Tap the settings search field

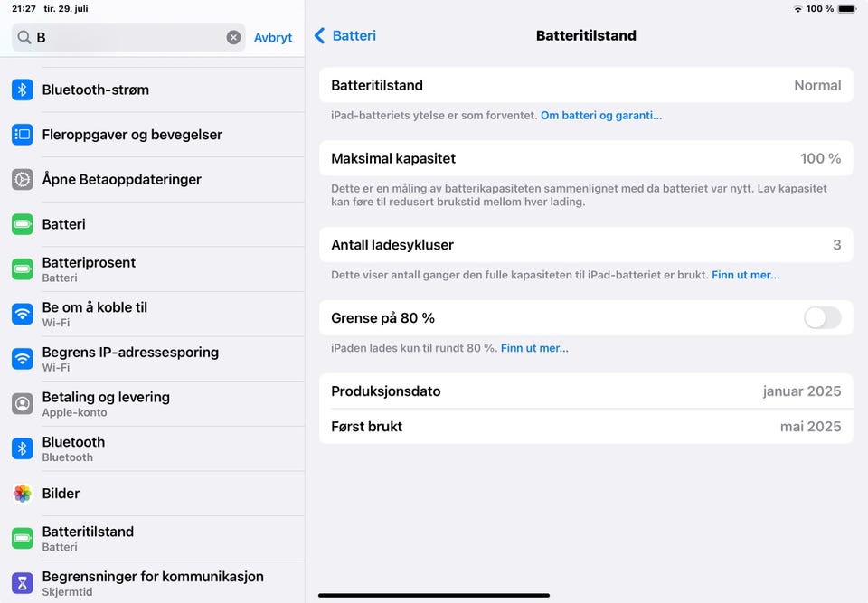point(127,37)
